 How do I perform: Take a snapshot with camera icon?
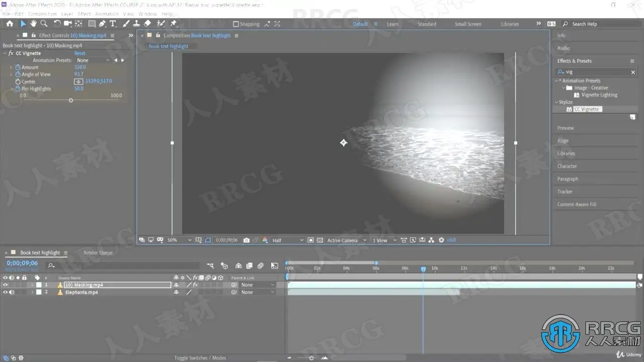click(x=246, y=240)
